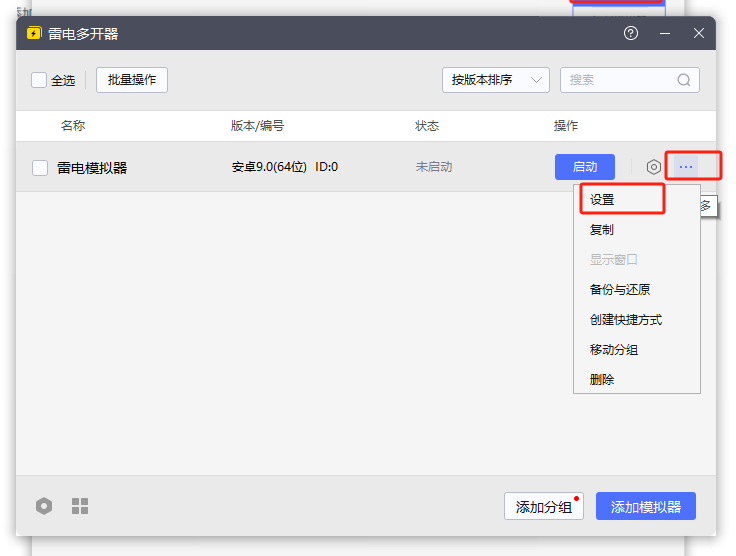Viewport: 736px width, 556px height.
Task: Start emulator with 启动 button
Action: pyautogui.click(x=585, y=167)
